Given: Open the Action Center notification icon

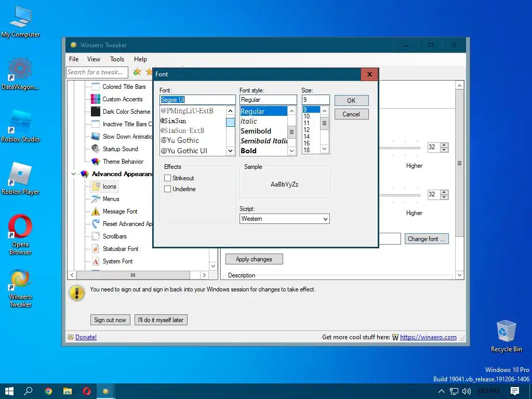Looking at the screenshot, I should pyautogui.click(x=515, y=391).
